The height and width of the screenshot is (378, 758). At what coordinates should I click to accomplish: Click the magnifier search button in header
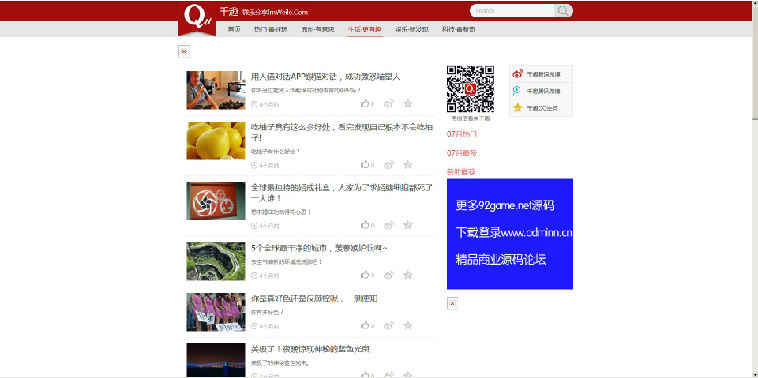click(563, 11)
